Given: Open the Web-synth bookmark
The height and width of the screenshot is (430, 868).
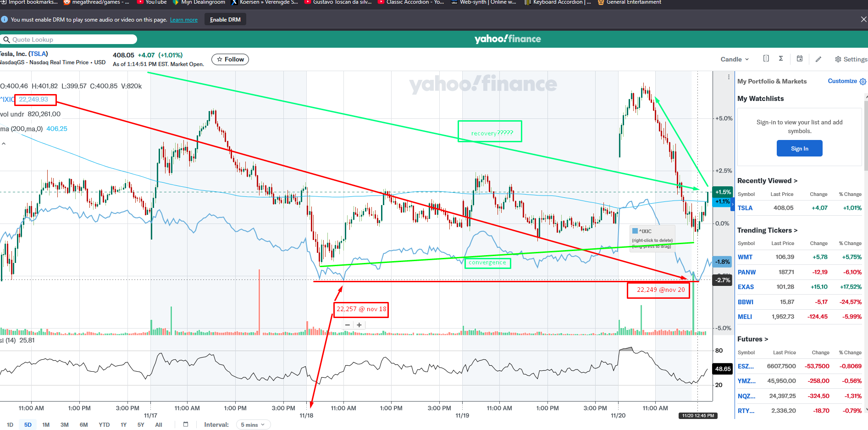Looking at the screenshot, I should coord(484,2).
